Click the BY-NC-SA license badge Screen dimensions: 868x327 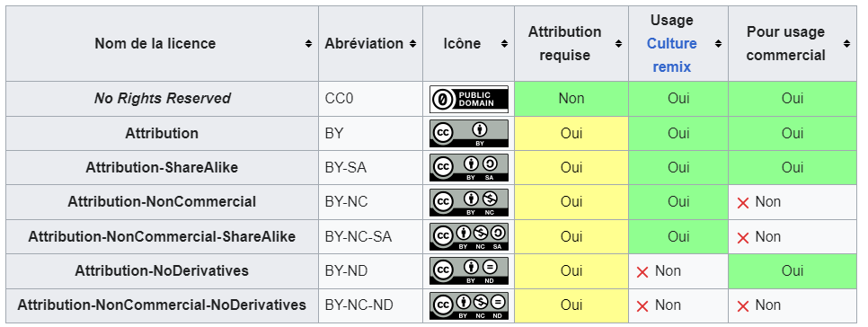[x=468, y=236]
